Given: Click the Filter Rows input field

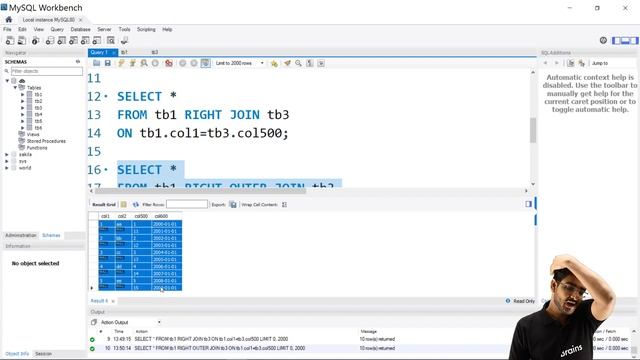Looking at the screenshot, I should pyautogui.click(x=187, y=204).
